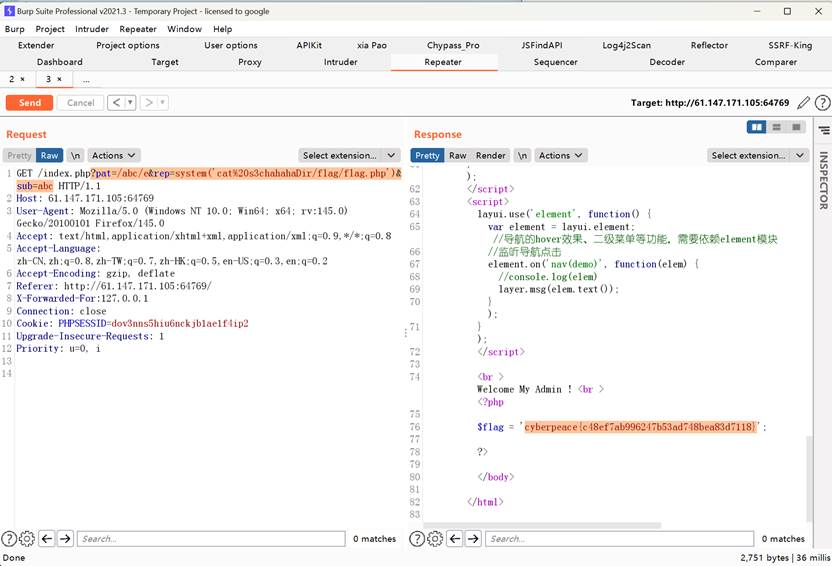Jump to previous Request search match
The width and height of the screenshot is (832, 566).
coord(47,539)
